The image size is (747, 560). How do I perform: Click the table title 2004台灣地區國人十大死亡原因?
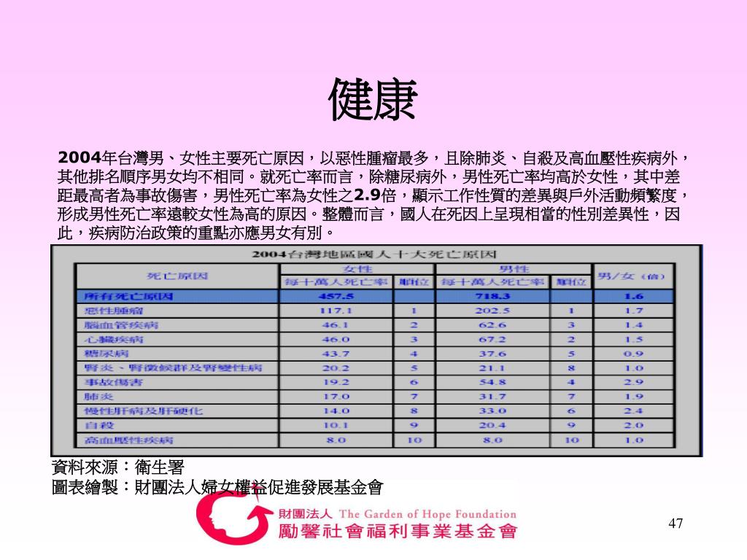(374, 254)
